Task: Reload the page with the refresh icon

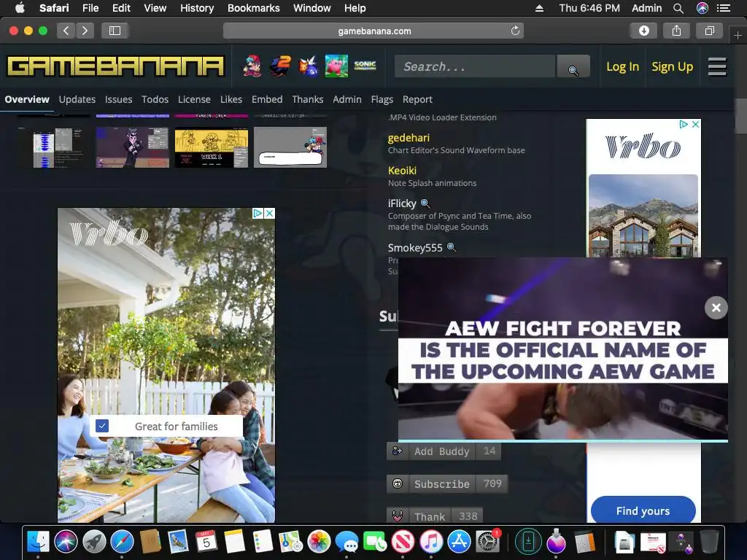Action: [515, 31]
